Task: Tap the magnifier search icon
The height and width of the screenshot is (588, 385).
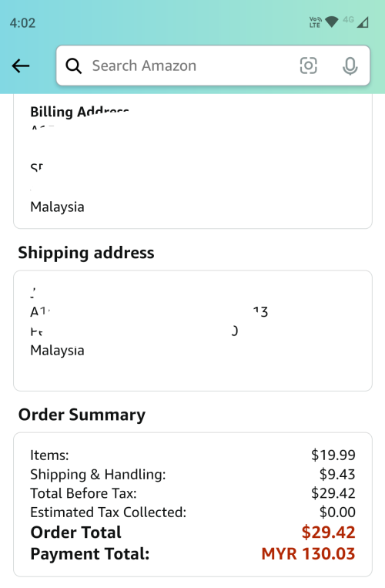Action: [73, 66]
